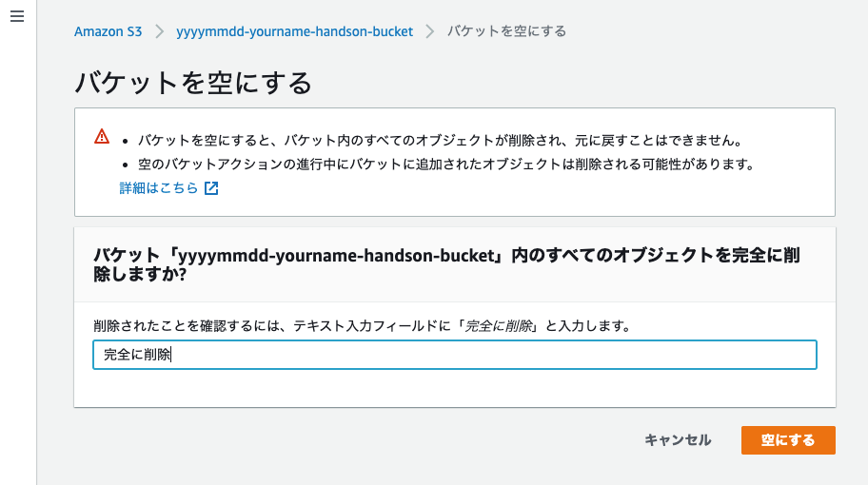Click the page title バケットを空にする
The image size is (868, 485).
[x=193, y=83]
